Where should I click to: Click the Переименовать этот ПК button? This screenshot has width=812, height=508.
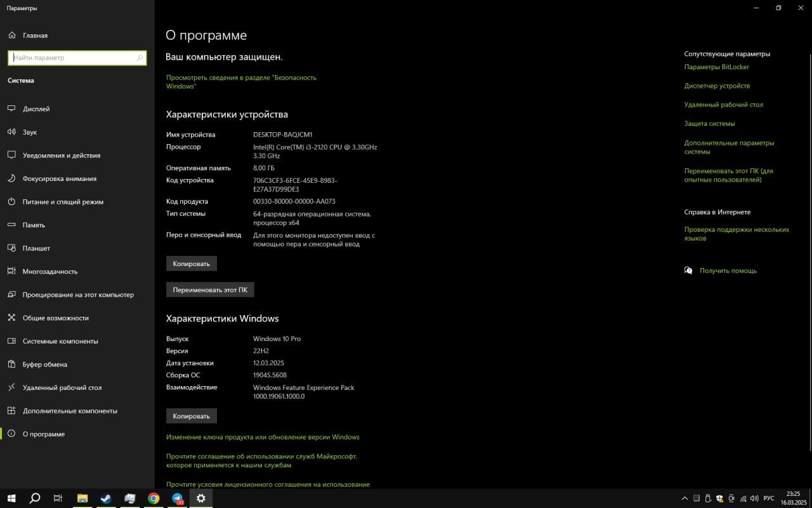tap(210, 290)
